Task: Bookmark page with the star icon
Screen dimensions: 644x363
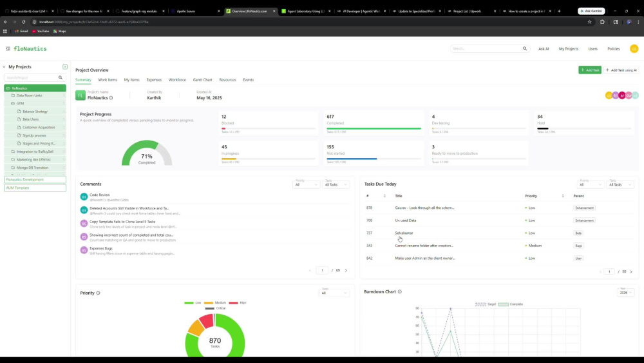Action: (x=589, y=22)
